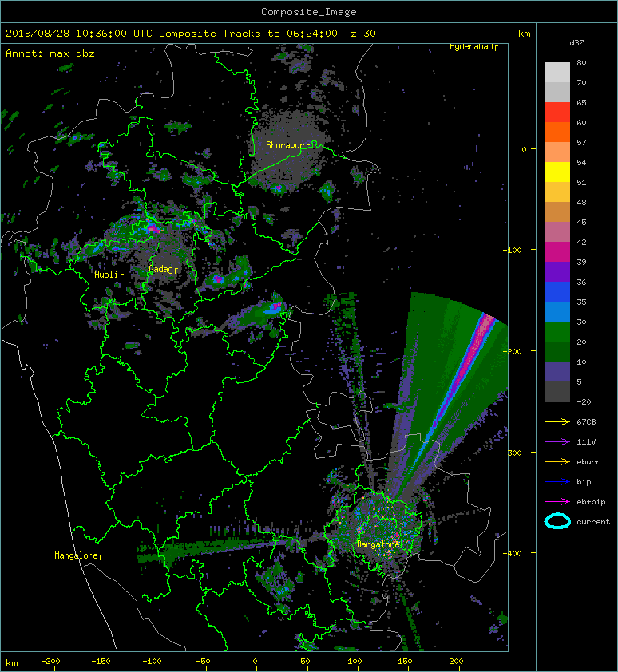Click the -400 y-axis tick label
This screenshot has width=618, height=672.
(x=513, y=553)
